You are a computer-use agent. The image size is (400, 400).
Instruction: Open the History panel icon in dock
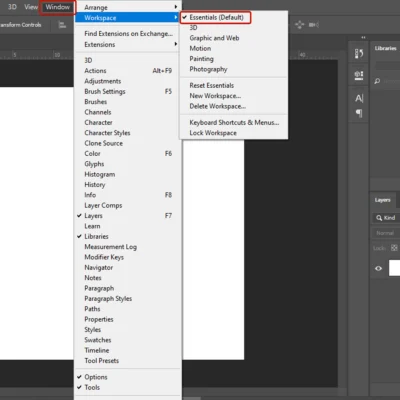(x=359, y=53)
